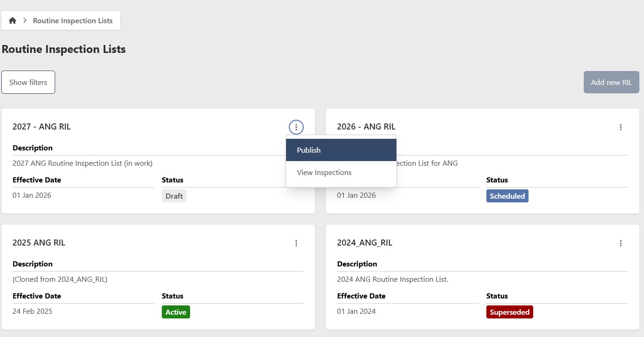
Task: Open the 2025 ANG RIL card title
Action: click(x=39, y=243)
